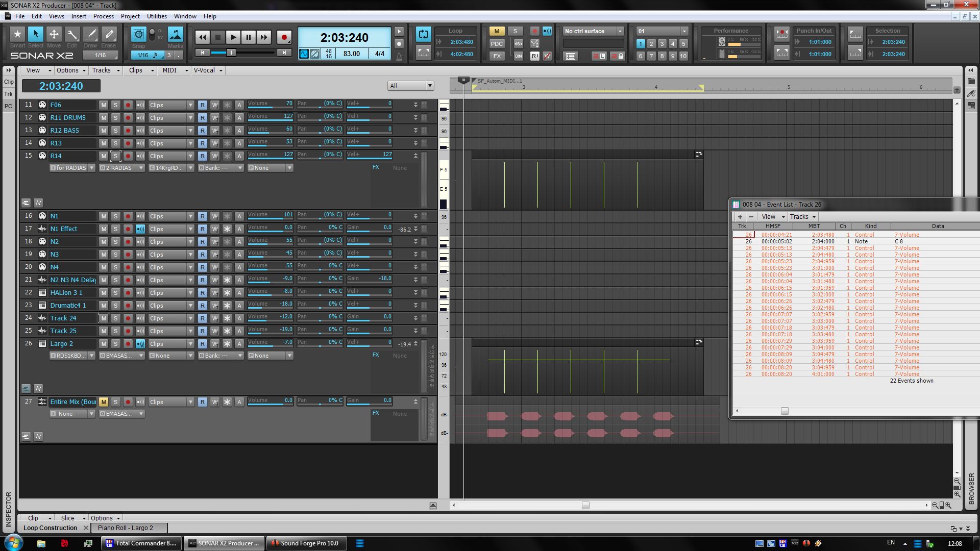Click the tempo field 83.00
Screen dimensions: 980x551
(351, 54)
